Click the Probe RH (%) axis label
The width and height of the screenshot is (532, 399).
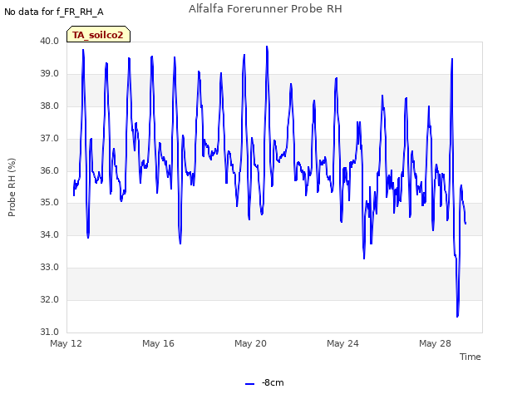[x=12, y=187]
